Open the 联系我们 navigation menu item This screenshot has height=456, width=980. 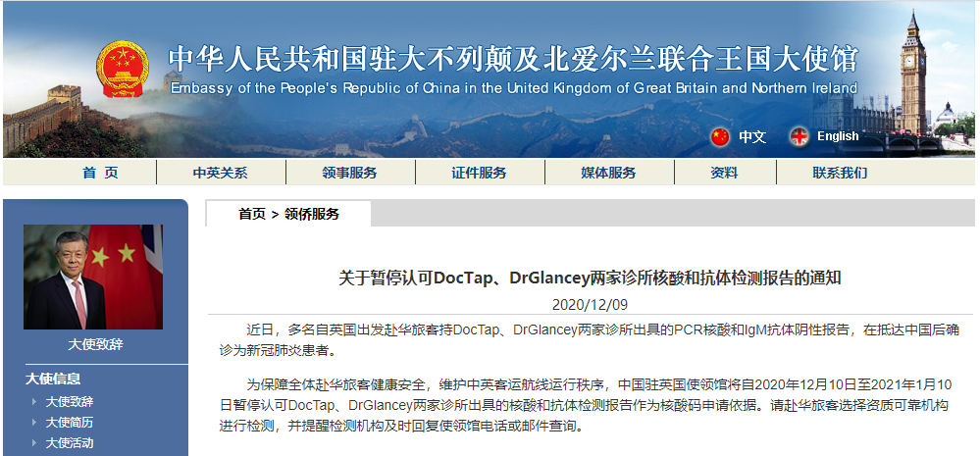(840, 173)
